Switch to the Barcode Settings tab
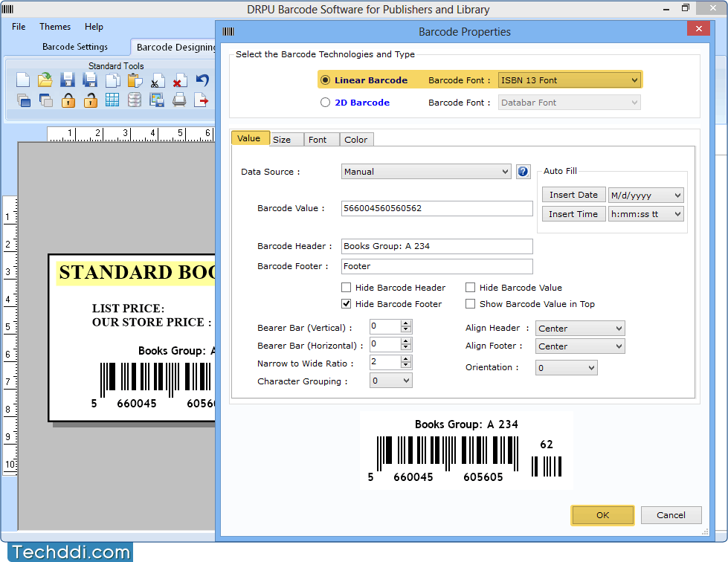The height and width of the screenshot is (562, 728). [75, 46]
